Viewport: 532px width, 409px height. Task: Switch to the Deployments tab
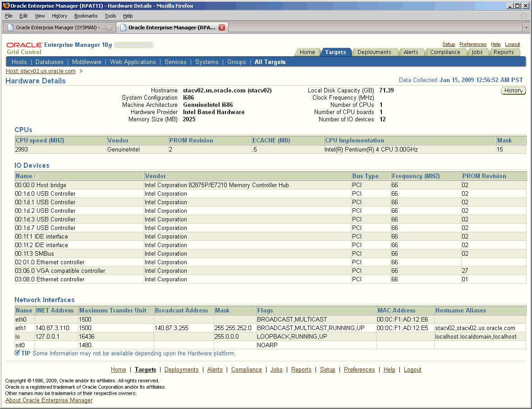click(375, 52)
